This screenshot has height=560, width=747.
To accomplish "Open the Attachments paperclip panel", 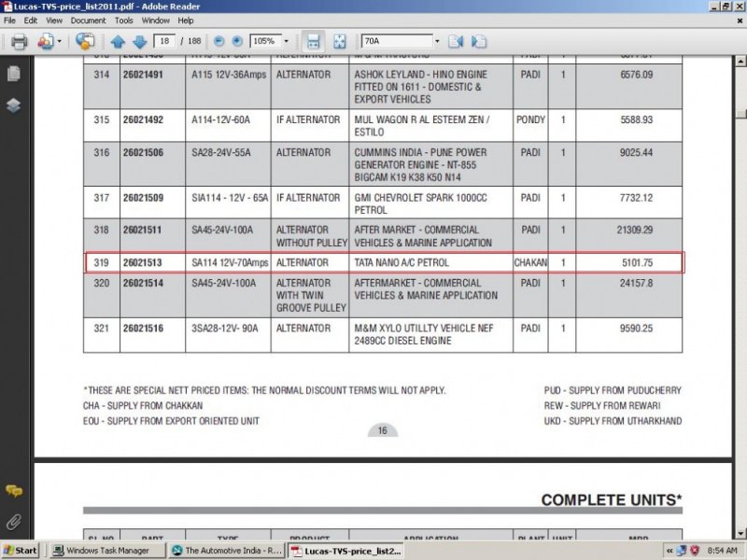I will (x=13, y=522).
